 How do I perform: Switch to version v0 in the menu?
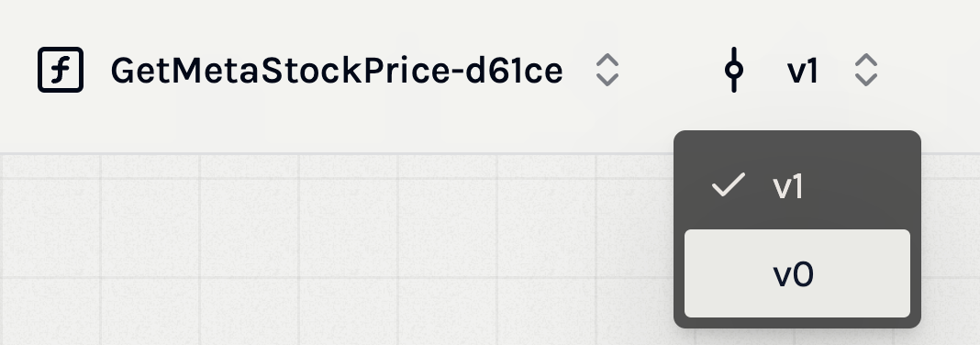[x=796, y=273]
